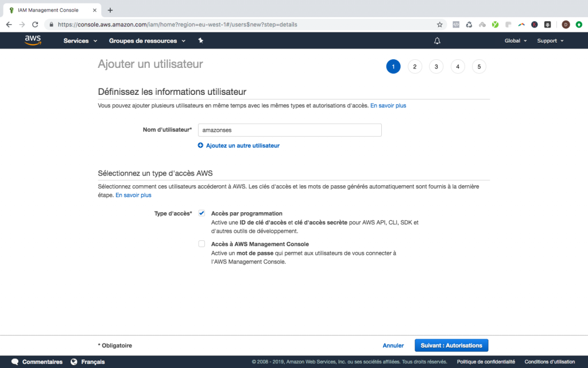
Task: Open the notifications bell icon
Action: pyautogui.click(x=437, y=41)
